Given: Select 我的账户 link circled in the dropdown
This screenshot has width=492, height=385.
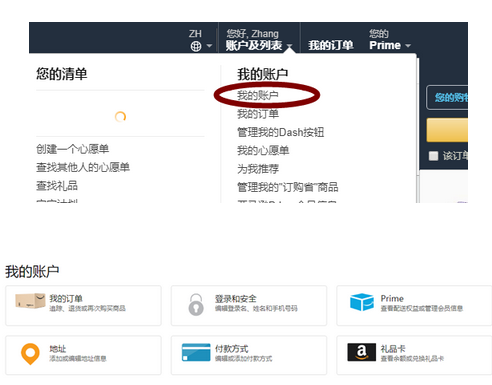Looking at the screenshot, I should (x=258, y=95).
